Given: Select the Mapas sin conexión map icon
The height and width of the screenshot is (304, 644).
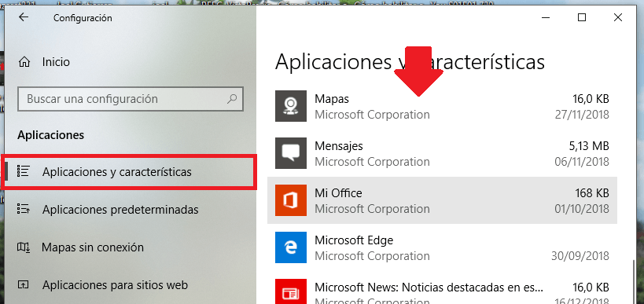Looking at the screenshot, I should click(x=23, y=247).
